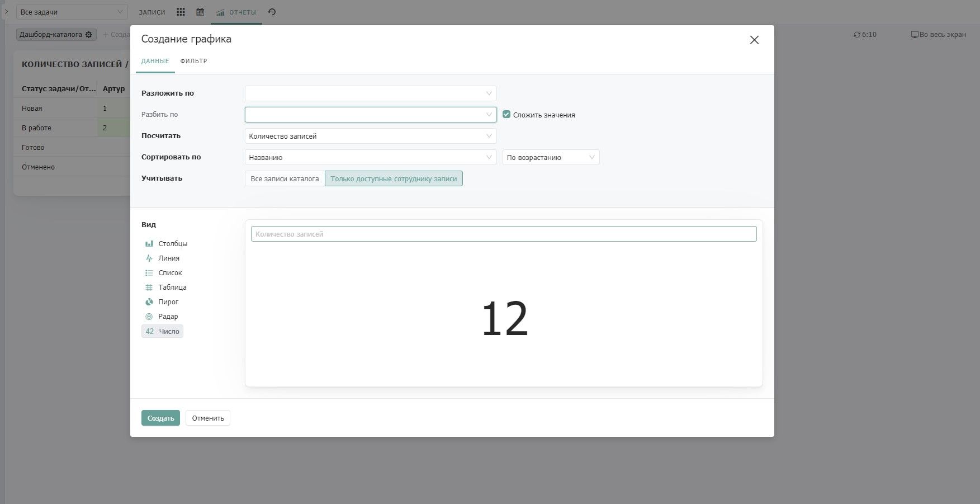This screenshot has height=504, width=980.
Task: Click the Статус задачи column header
Action: [58, 88]
